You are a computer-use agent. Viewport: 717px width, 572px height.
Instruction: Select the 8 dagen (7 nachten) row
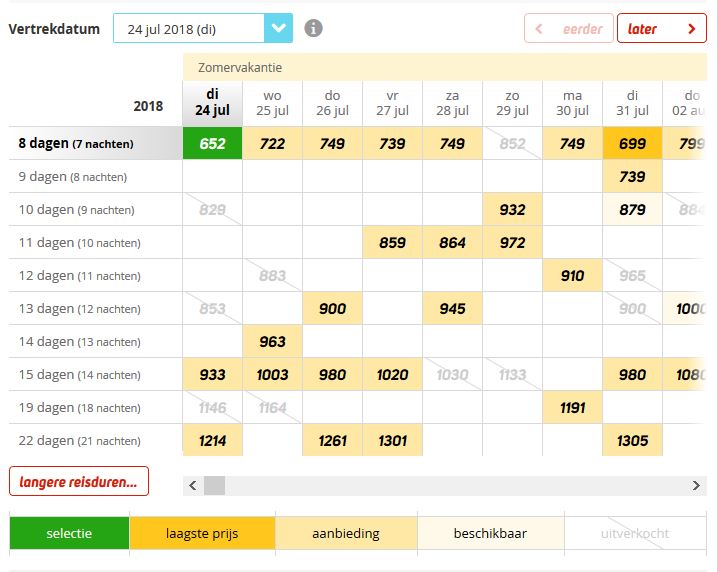point(96,143)
